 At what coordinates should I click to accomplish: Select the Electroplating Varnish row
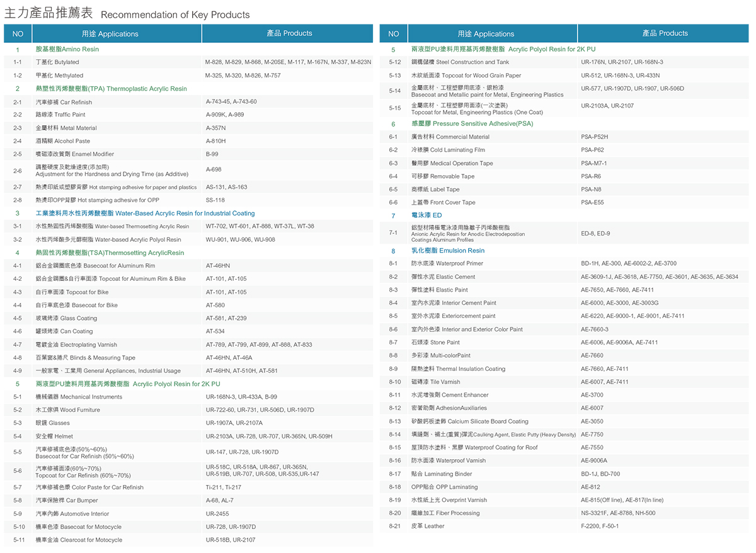[76, 345]
